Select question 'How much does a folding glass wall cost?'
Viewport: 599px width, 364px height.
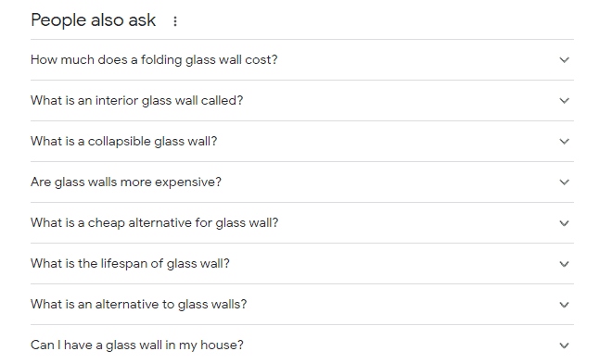(x=154, y=60)
